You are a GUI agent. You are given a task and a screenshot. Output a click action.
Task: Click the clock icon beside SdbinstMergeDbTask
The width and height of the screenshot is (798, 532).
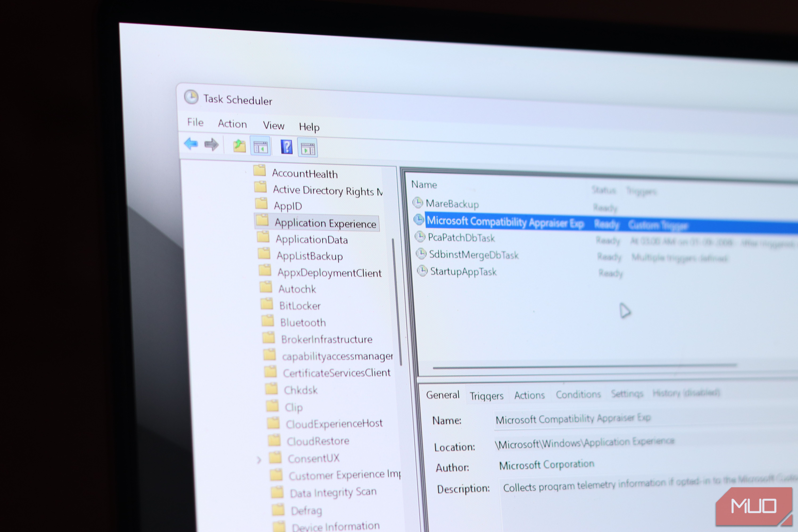click(421, 253)
